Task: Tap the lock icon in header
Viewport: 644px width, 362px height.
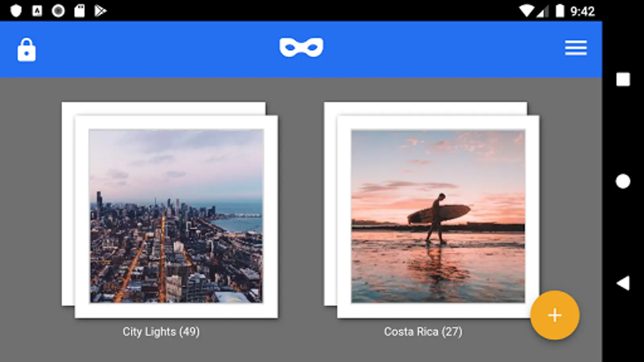Action: 27,50
